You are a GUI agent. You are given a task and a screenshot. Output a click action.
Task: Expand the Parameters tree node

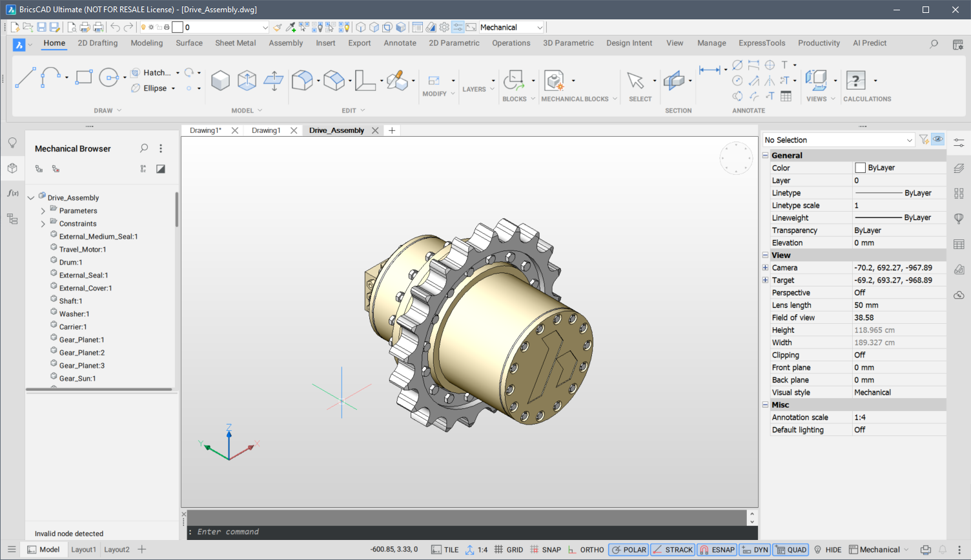[x=43, y=211]
